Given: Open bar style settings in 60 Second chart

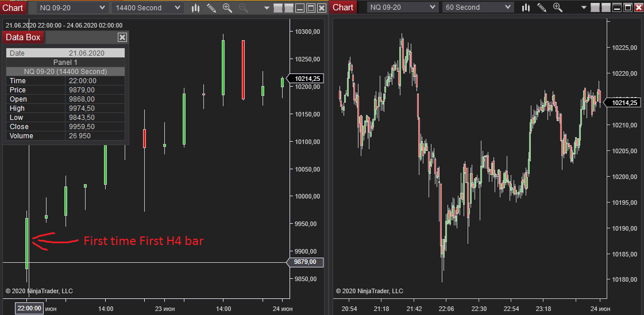Looking at the screenshot, I should (x=526, y=7).
